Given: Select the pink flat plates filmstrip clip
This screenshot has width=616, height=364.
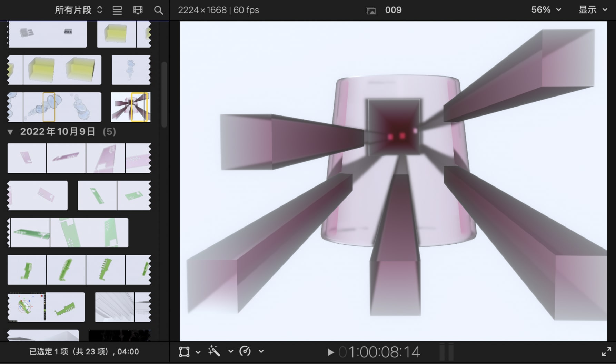Looking at the screenshot, I should (x=79, y=158).
